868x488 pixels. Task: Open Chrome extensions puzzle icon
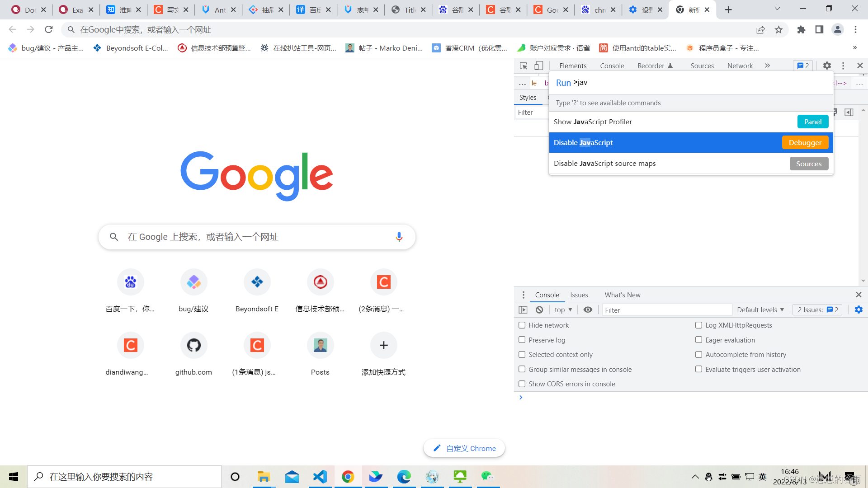[x=801, y=30]
